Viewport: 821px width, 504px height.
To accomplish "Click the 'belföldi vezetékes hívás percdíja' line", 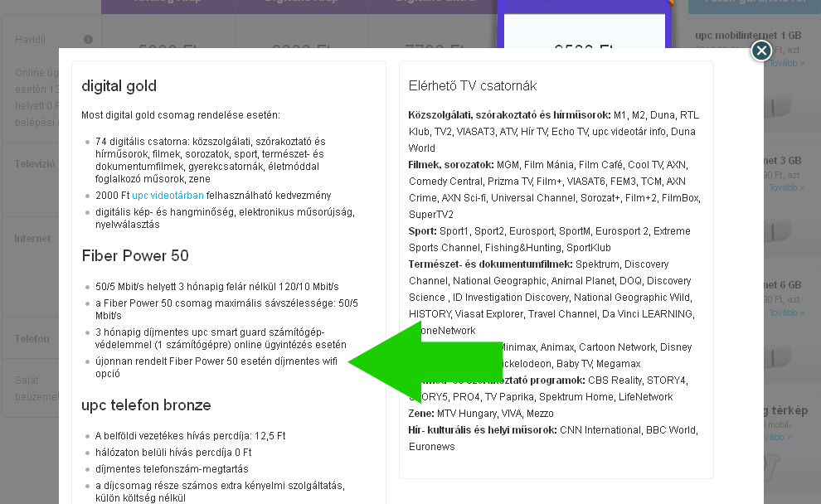I will 190,436.
